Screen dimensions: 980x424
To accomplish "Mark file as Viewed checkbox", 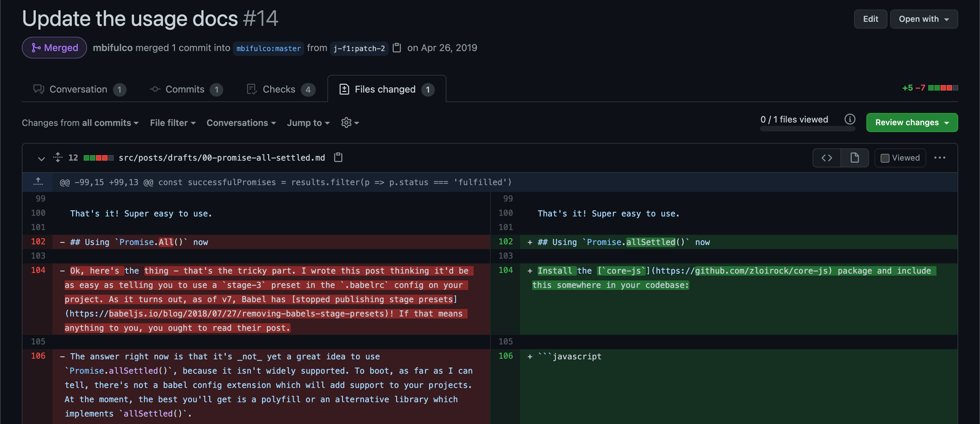I will click(x=885, y=158).
